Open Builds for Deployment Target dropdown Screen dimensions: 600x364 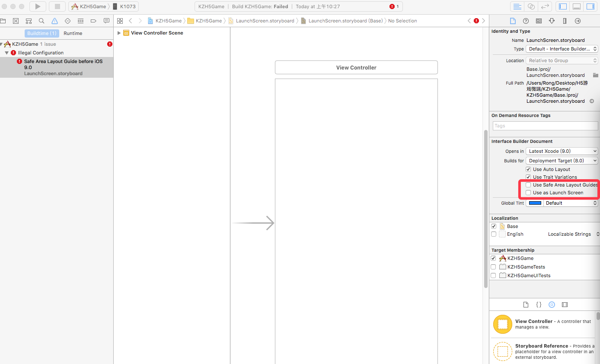(562, 161)
